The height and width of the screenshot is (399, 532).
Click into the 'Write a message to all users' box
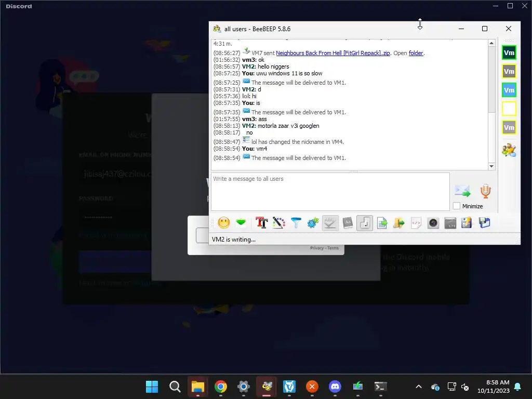330,192
